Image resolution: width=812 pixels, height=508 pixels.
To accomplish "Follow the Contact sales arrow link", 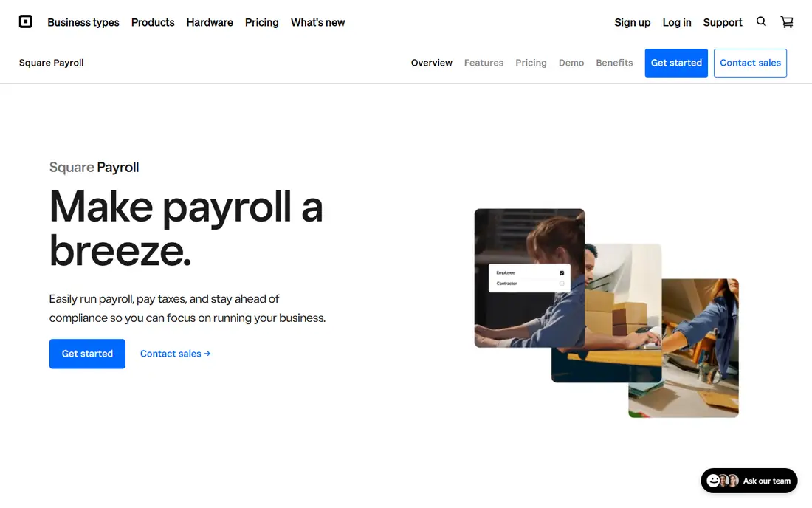I will (x=175, y=354).
